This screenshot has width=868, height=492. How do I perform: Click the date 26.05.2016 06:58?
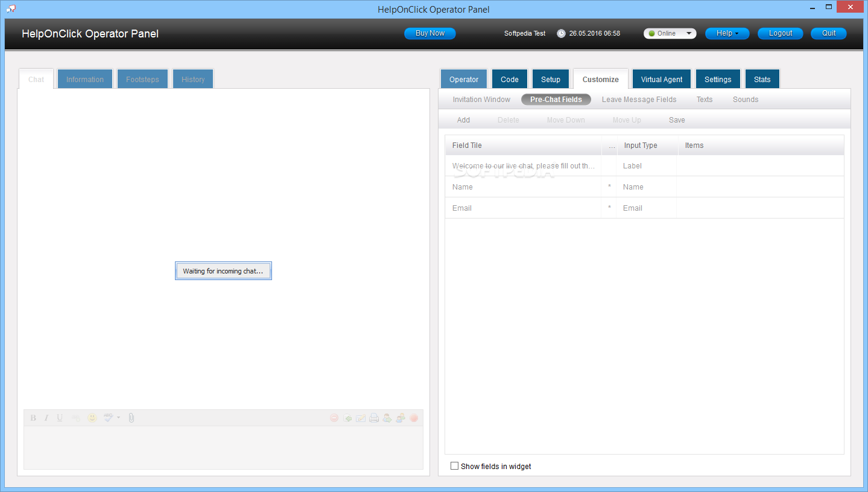tap(595, 34)
